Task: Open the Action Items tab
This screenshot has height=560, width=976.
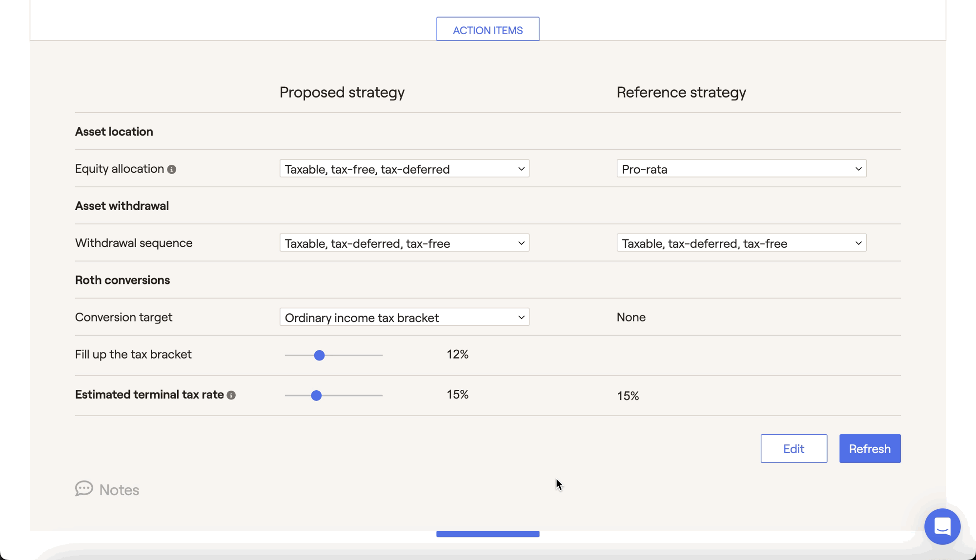Action: click(x=488, y=29)
